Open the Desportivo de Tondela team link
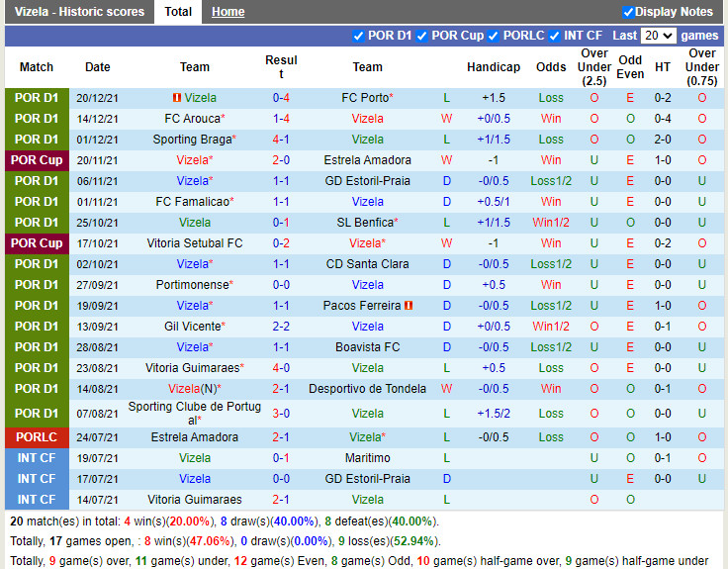 point(367,389)
